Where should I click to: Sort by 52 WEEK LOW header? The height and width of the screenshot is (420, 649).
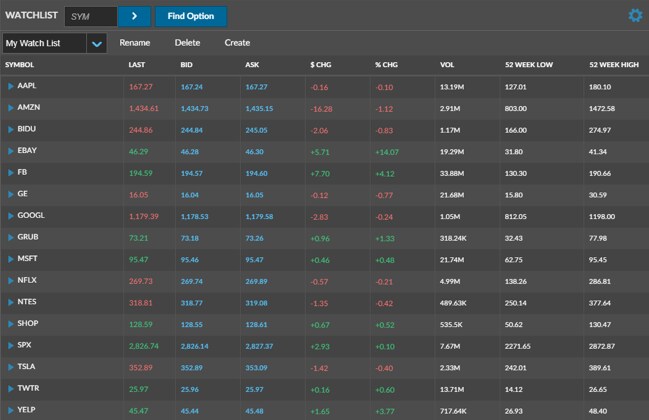point(529,65)
